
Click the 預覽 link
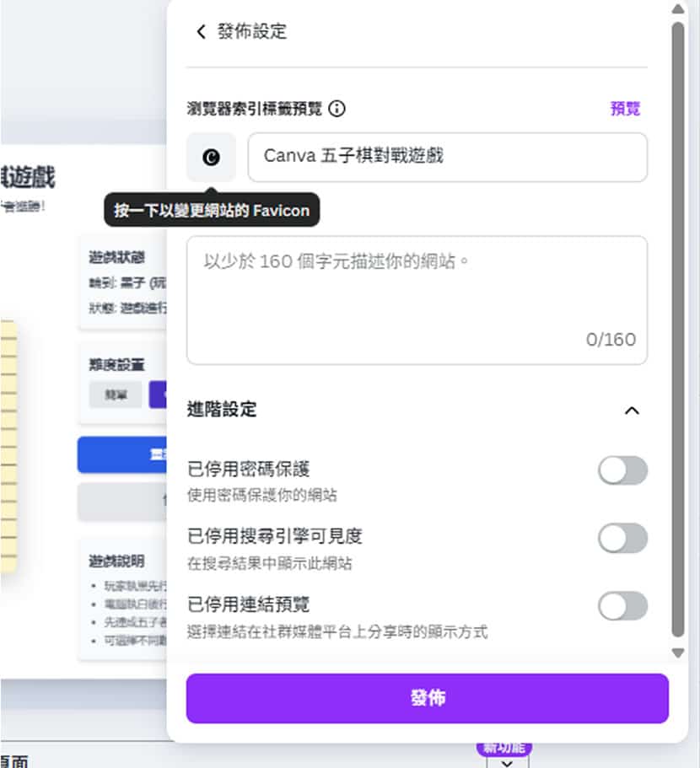click(625, 108)
